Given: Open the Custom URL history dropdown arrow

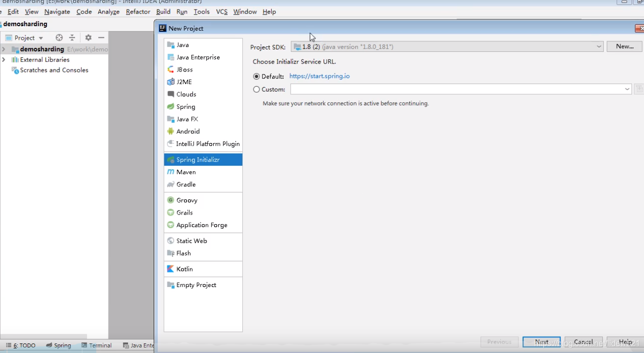Looking at the screenshot, I should (627, 89).
